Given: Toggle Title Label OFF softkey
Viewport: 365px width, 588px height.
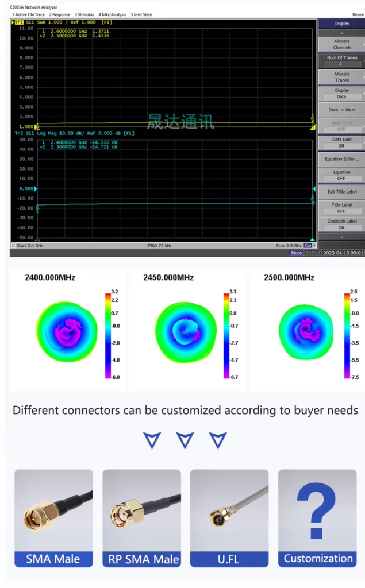Looking at the screenshot, I should [x=341, y=208].
